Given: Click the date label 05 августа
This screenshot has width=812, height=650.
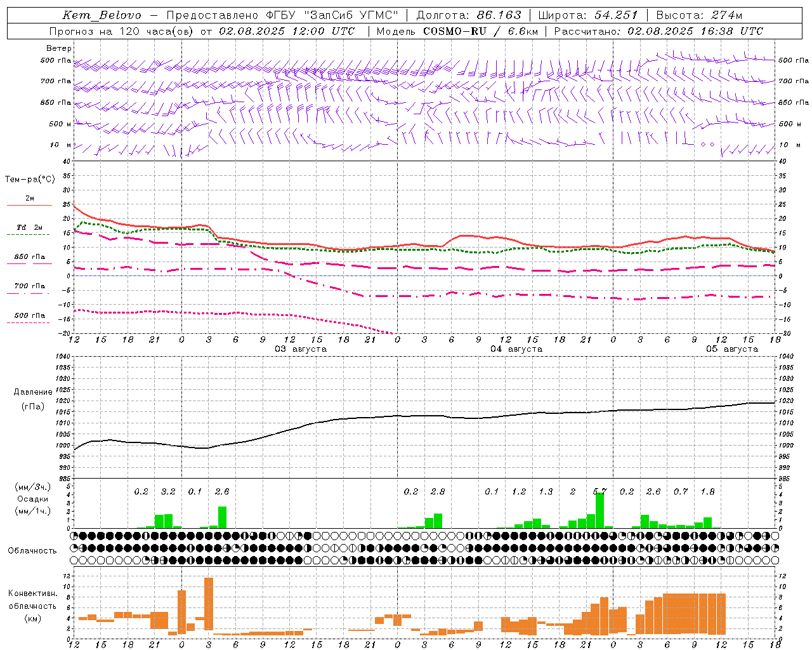Looking at the screenshot, I should pyautogui.click(x=732, y=349).
